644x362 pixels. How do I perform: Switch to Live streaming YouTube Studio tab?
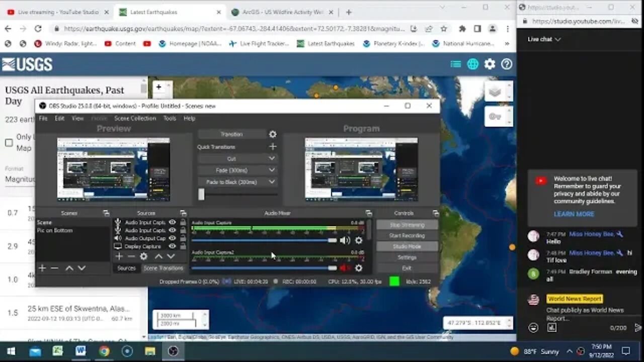(57, 12)
